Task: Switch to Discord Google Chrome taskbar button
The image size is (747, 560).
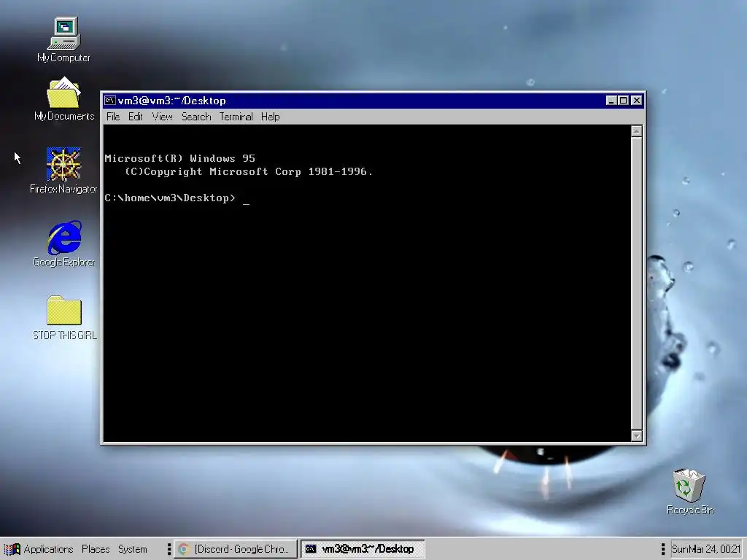Action: coord(236,549)
